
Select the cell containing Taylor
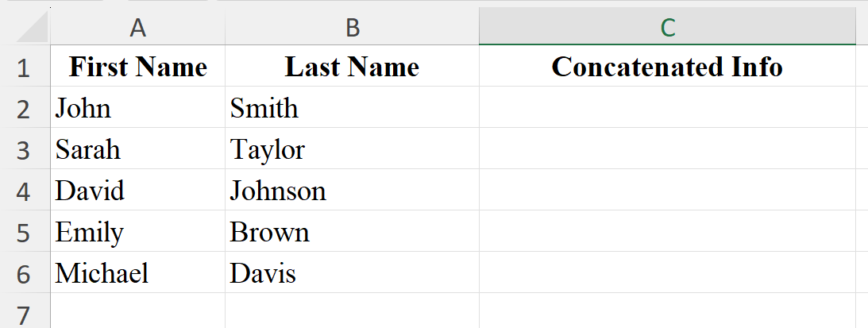pos(352,149)
